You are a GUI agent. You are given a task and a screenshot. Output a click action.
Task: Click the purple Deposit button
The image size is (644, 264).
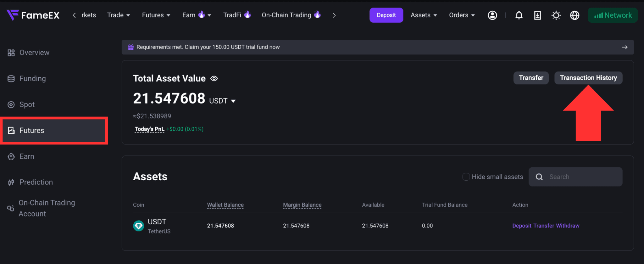coord(386,15)
